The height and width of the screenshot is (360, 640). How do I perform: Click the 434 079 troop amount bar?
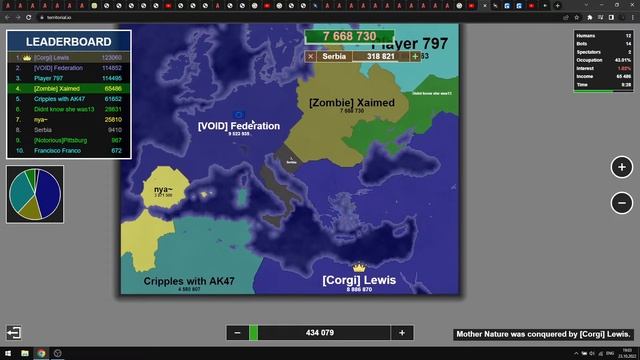tap(320, 333)
